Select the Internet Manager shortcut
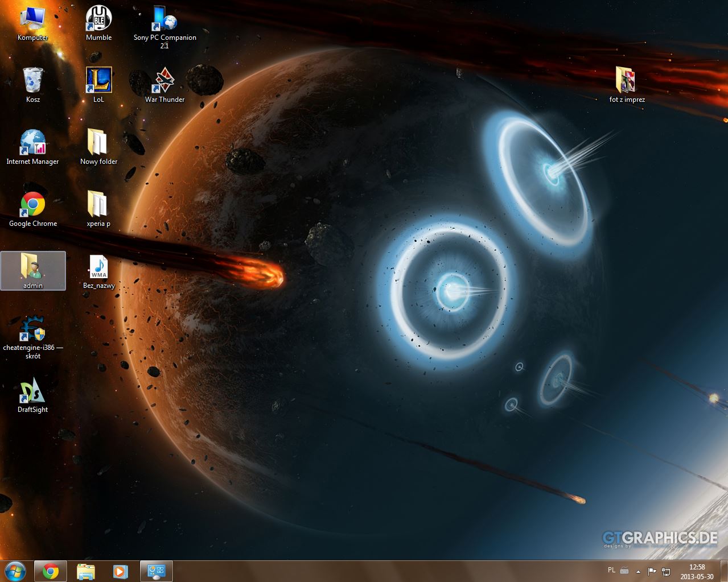The height and width of the screenshot is (582, 728). [x=32, y=147]
